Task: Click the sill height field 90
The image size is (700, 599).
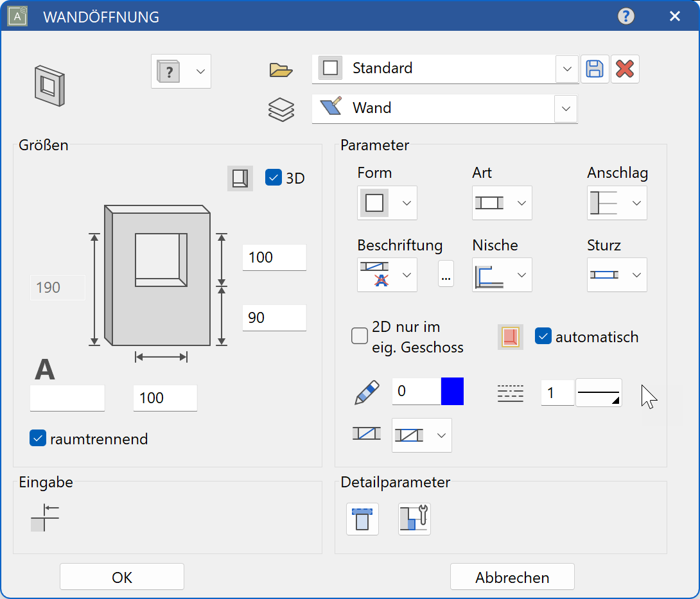Action: click(x=275, y=318)
